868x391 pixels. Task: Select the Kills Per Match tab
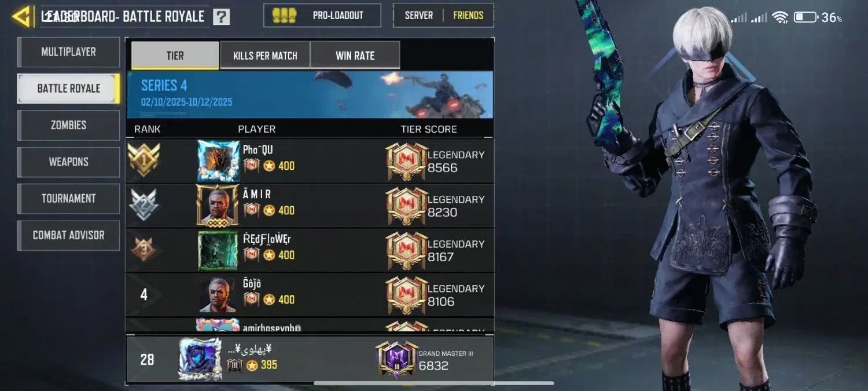tap(265, 56)
